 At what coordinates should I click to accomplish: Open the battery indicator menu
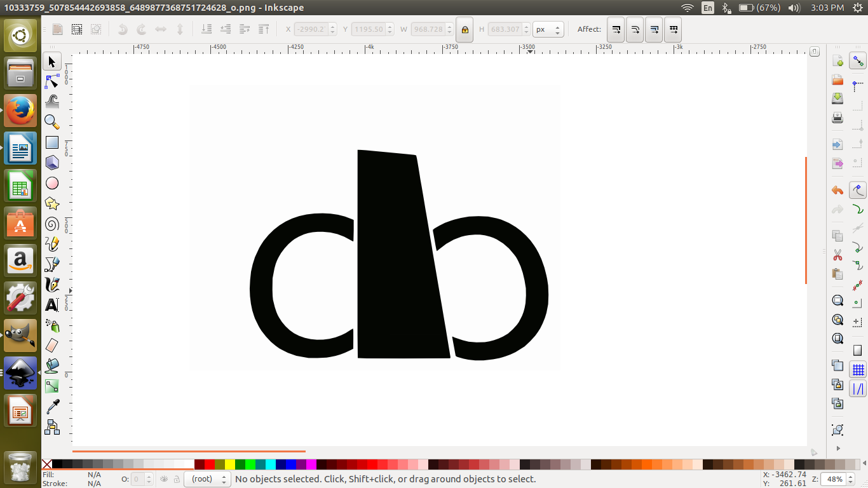pos(759,8)
